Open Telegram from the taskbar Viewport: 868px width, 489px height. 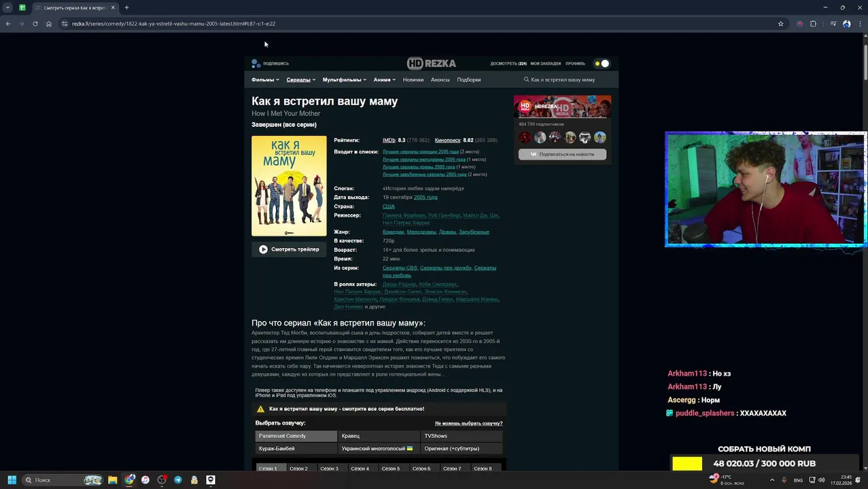tap(178, 480)
